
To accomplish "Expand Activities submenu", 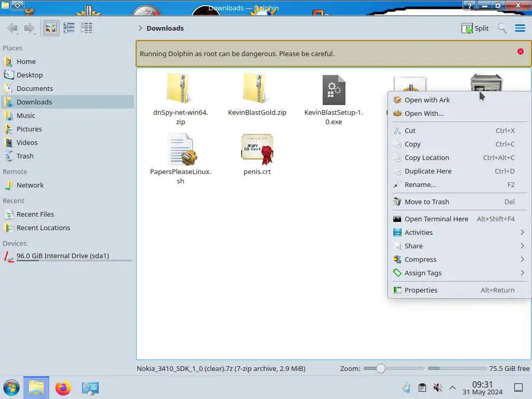I will [x=459, y=232].
